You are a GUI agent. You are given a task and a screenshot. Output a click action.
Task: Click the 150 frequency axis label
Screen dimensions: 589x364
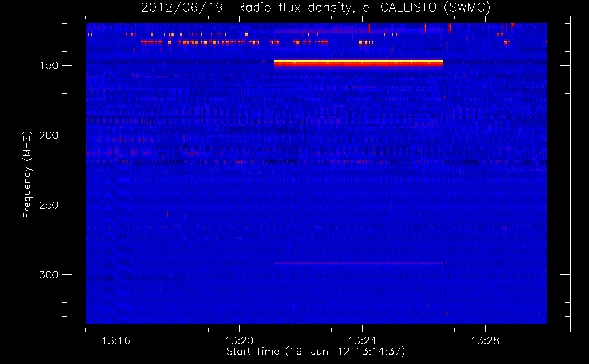coord(49,66)
